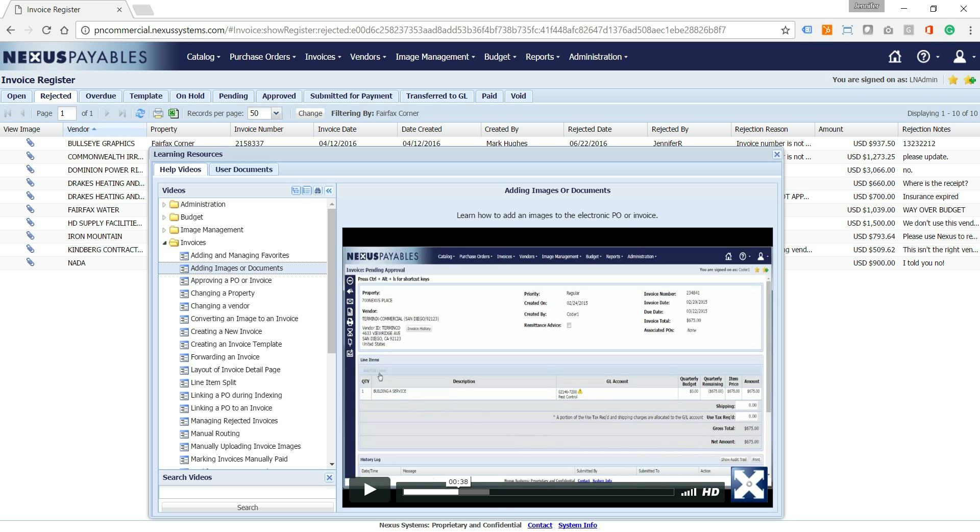Click the Change filter button
The width and height of the screenshot is (980, 532).
coord(310,113)
